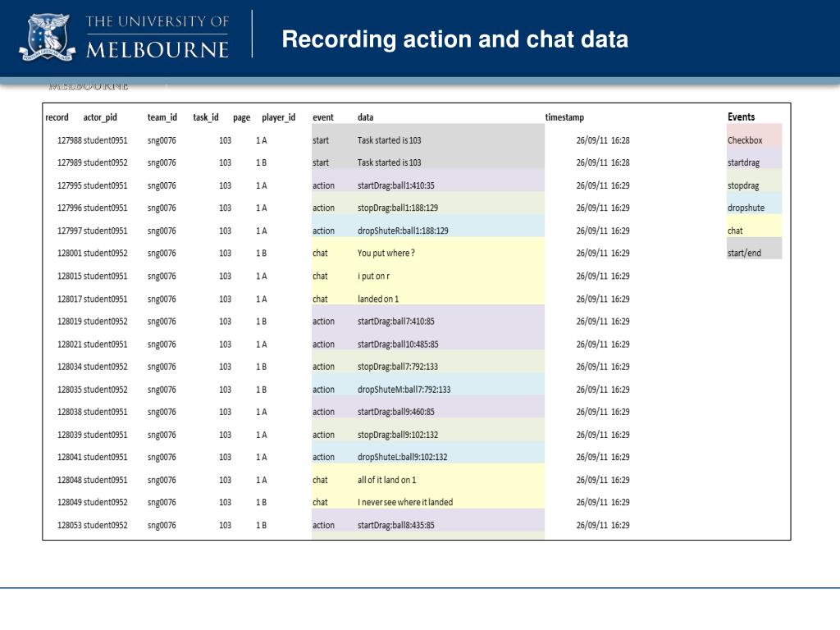Click record number 128053
The width and height of the screenshot is (840, 630).
click(70, 526)
